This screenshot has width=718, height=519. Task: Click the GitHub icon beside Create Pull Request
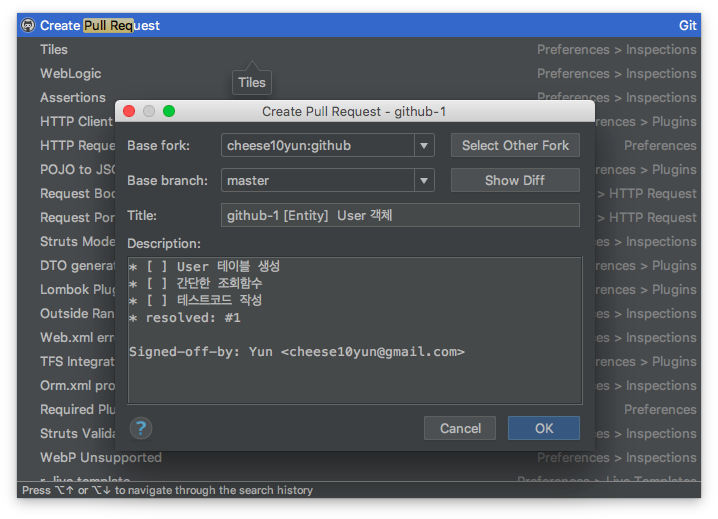(28, 25)
